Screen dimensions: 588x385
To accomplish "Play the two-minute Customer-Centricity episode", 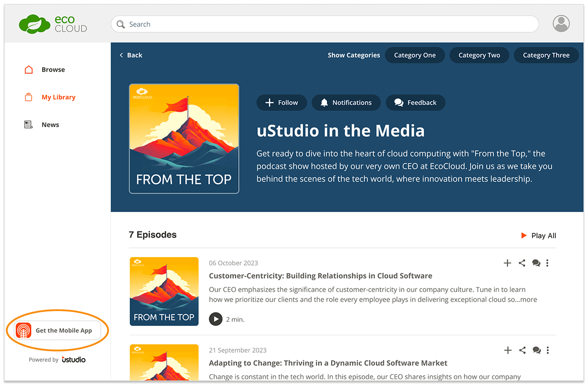I will coord(216,319).
